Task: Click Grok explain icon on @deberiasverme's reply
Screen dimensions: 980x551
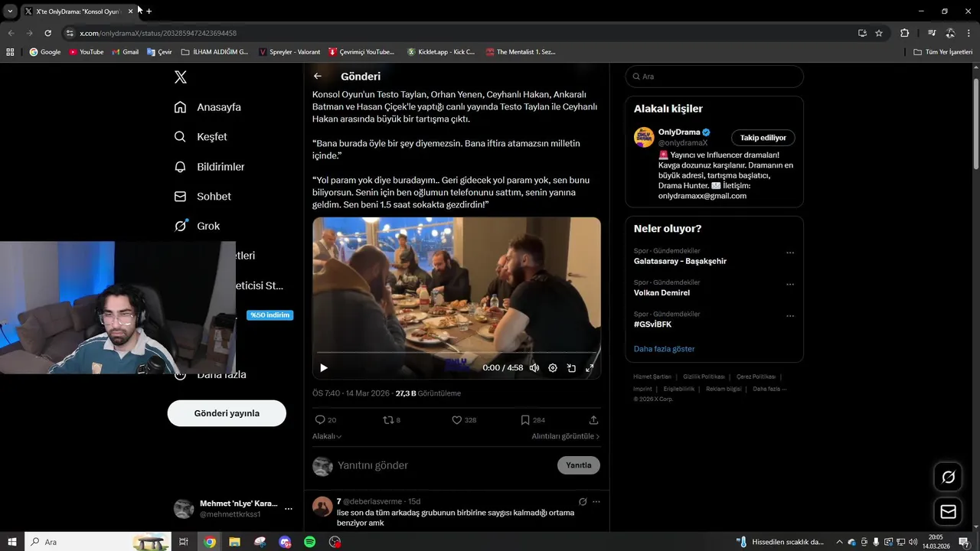Action: (583, 502)
